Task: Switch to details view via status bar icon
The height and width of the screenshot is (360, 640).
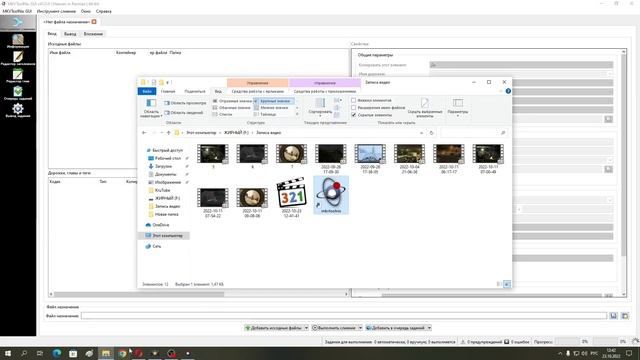Action: coord(498,284)
